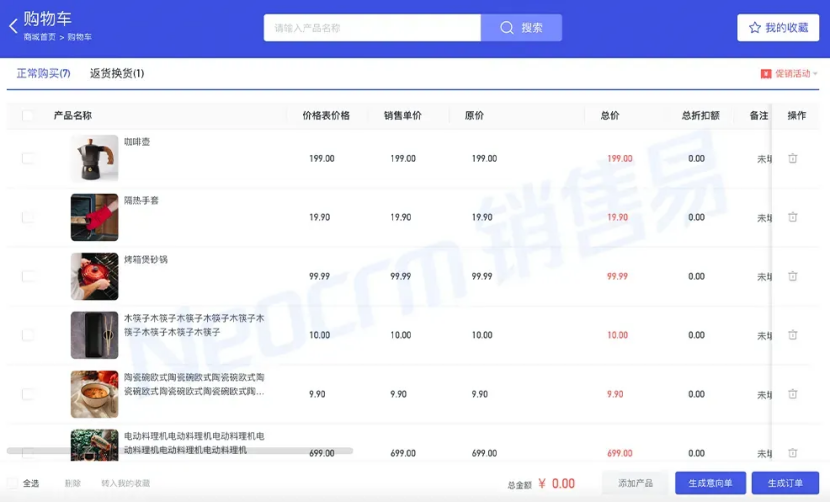The height and width of the screenshot is (502, 830).
Task: Click the back arrow beside 购物车
Action: click(x=13, y=27)
